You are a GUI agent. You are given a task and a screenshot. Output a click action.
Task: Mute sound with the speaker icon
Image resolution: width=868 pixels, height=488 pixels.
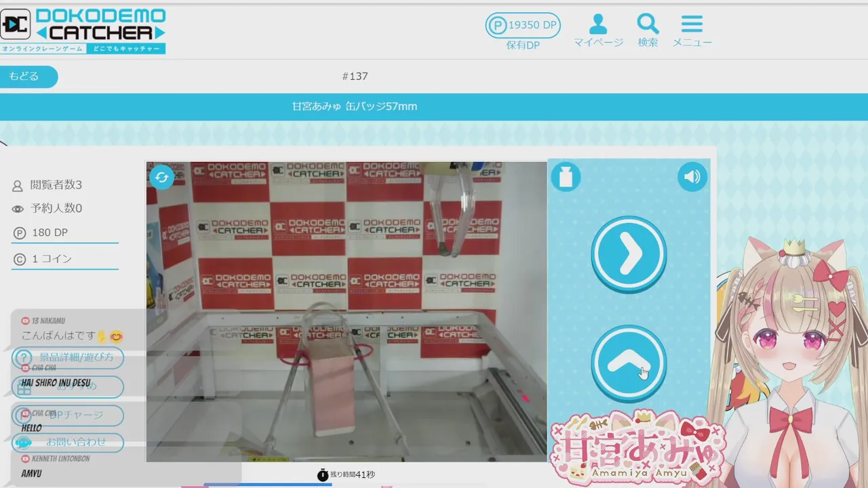click(692, 178)
